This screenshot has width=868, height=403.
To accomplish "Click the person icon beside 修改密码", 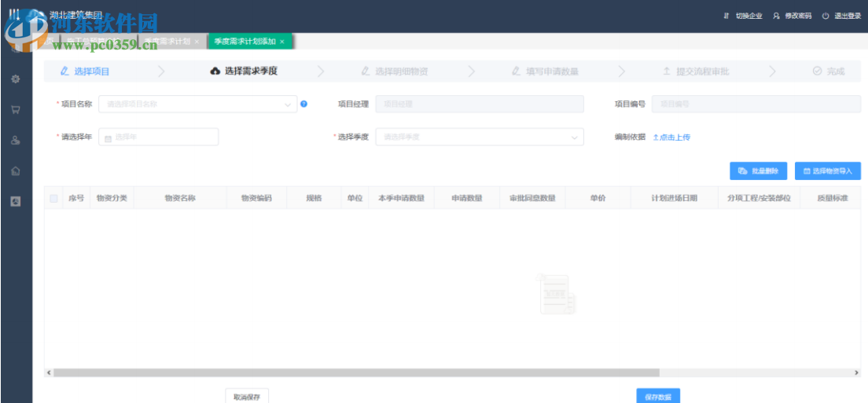I will click(x=777, y=16).
